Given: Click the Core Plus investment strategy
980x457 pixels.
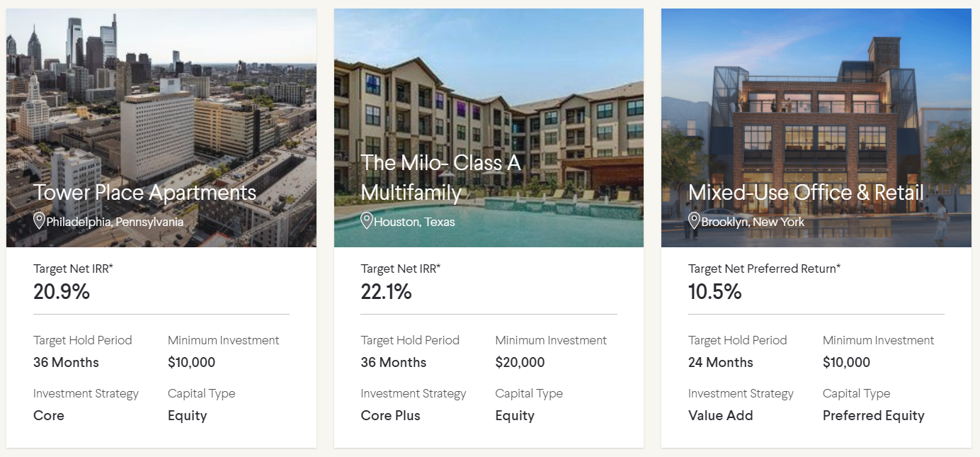Looking at the screenshot, I should (x=391, y=416).
